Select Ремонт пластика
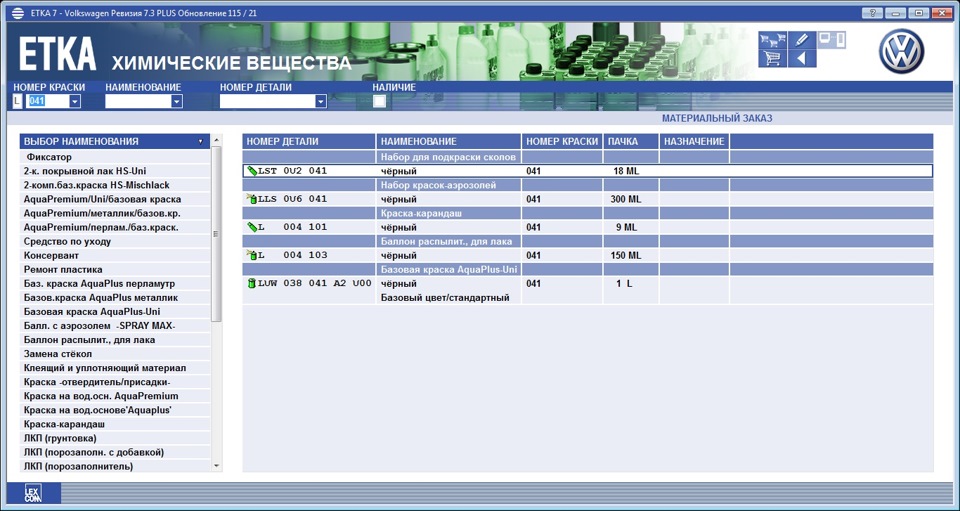The height and width of the screenshot is (511, 960). click(115, 270)
